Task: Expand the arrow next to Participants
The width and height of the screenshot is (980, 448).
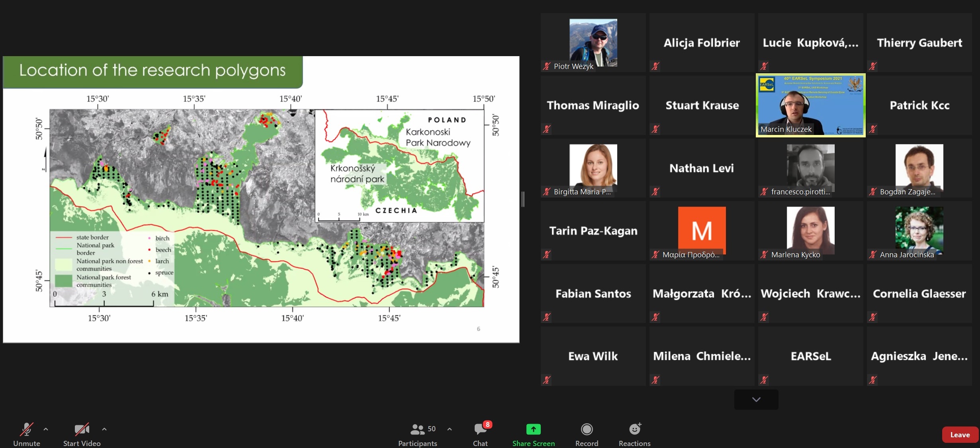Action: [450, 429]
